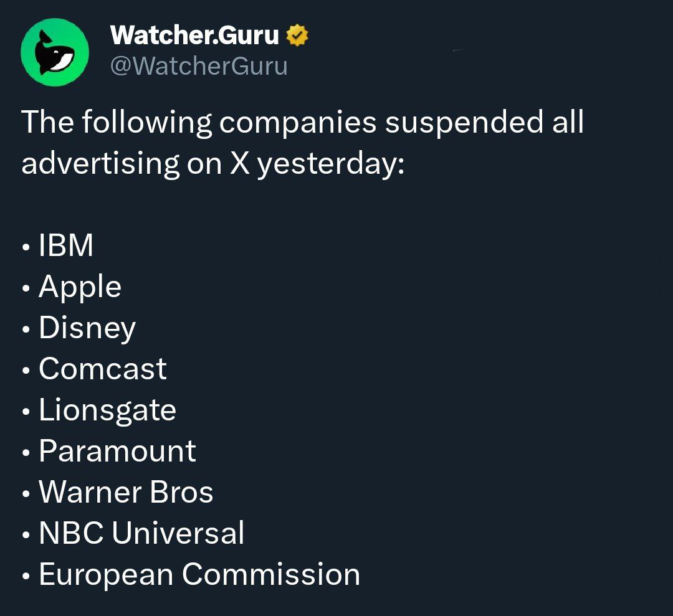Click the bullet dot before European Commission
The width and height of the screenshot is (673, 616).
(x=25, y=577)
